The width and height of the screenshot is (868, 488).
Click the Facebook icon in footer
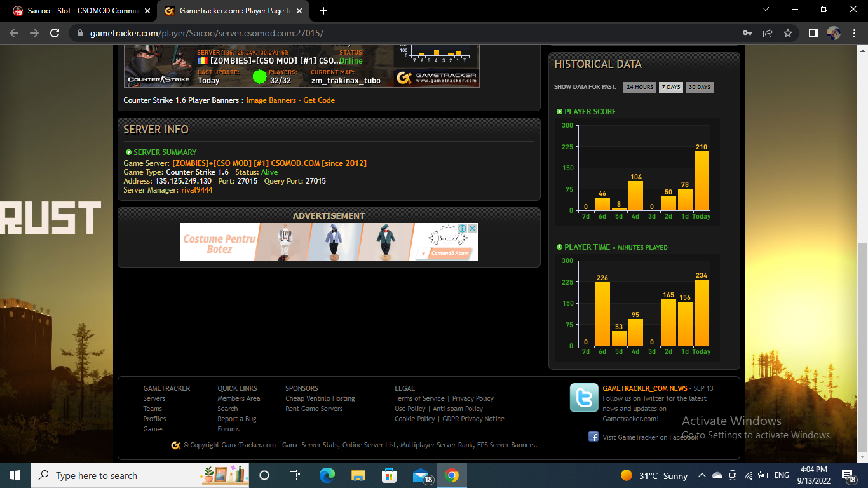tap(593, 437)
